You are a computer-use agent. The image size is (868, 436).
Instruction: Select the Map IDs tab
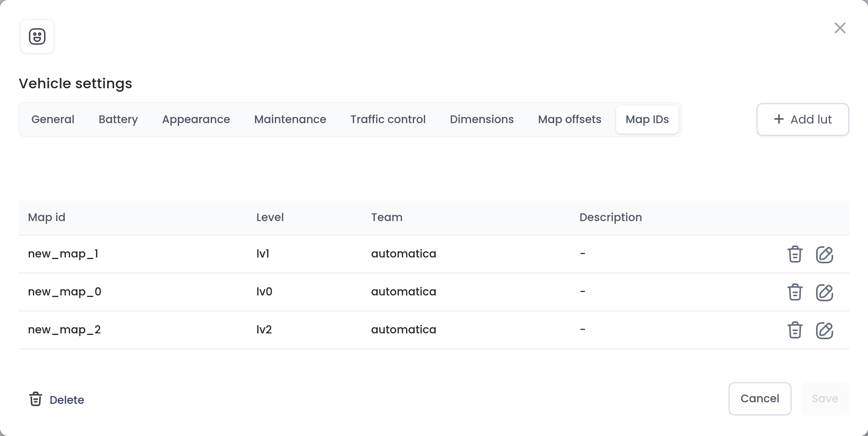[x=647, y=119]
